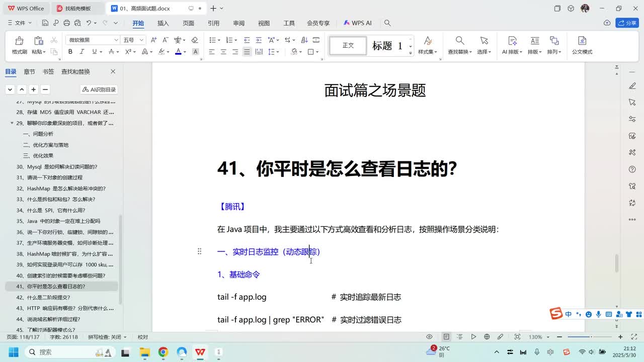
Task: Toggle character shading (gray A) button
Action: point(196,52)
